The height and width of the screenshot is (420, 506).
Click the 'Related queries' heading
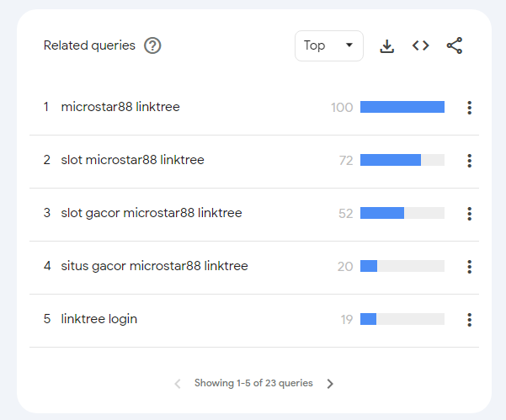click(x=89, y=45)
